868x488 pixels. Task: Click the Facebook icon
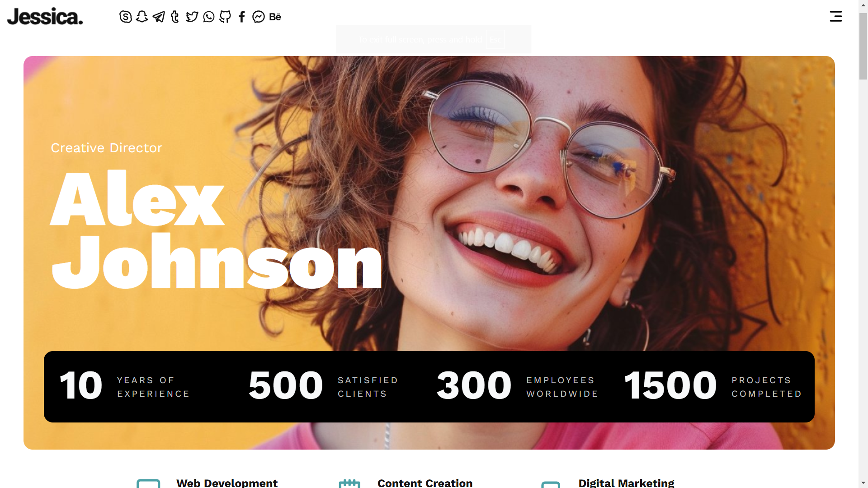[x=242, y=17]
